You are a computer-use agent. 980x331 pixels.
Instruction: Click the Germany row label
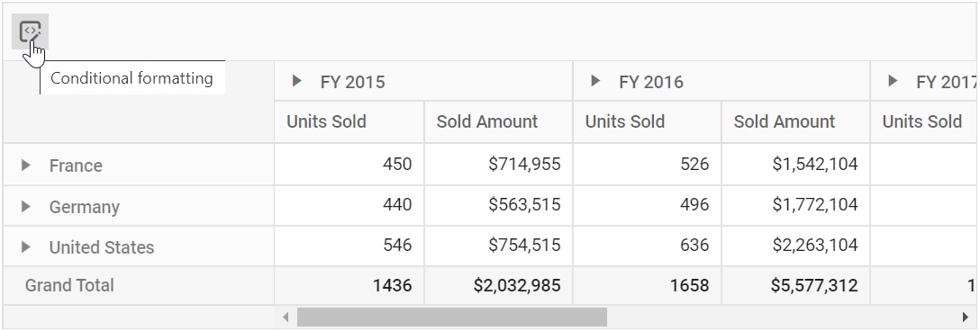85,207
